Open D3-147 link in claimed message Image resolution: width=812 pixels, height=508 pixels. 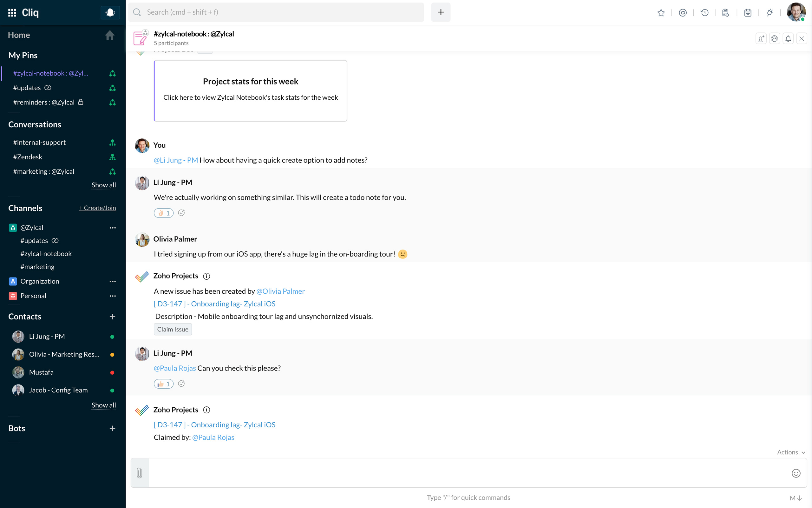(x=214, y=425)
